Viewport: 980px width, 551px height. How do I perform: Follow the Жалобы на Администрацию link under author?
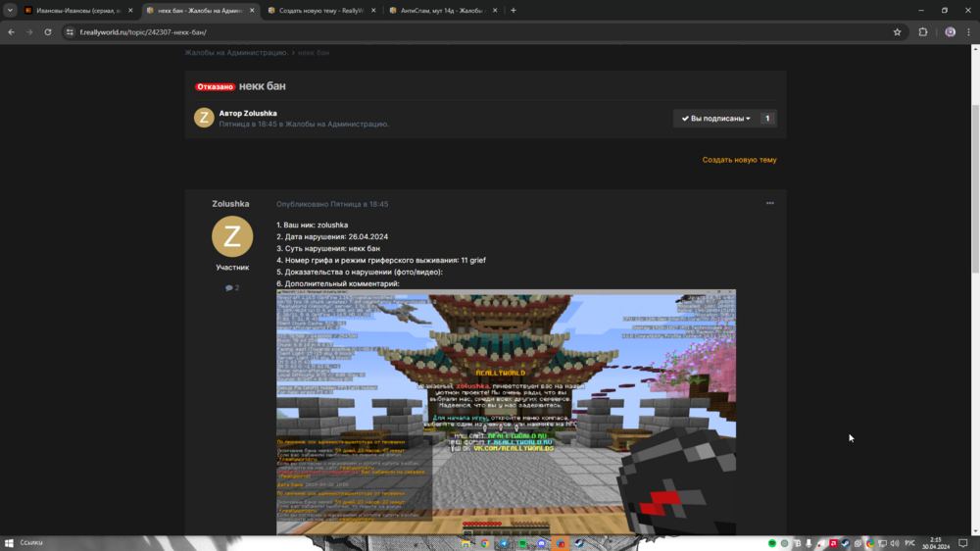335,124
